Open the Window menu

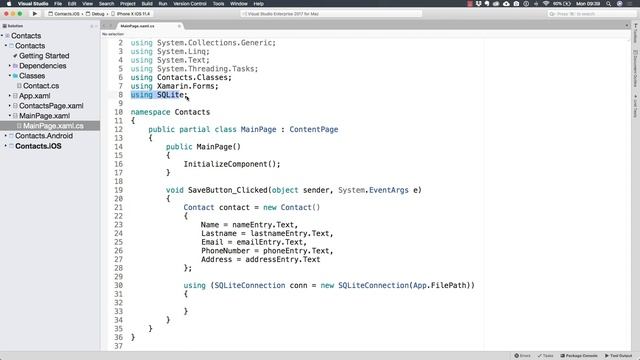pyautogui.click(x=239, y=4)
